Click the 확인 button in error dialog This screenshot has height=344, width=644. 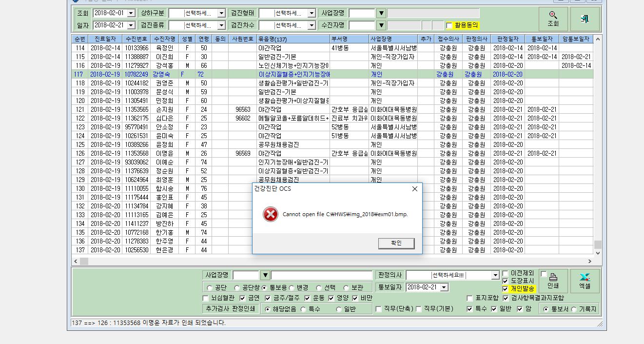tap(396, 243)
